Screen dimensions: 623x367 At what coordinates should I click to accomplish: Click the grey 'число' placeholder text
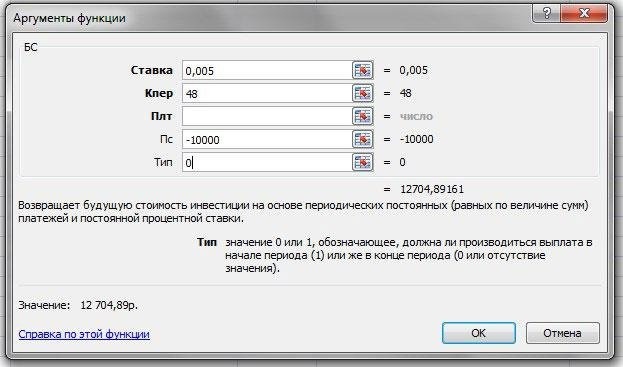[x=416, y=117]
